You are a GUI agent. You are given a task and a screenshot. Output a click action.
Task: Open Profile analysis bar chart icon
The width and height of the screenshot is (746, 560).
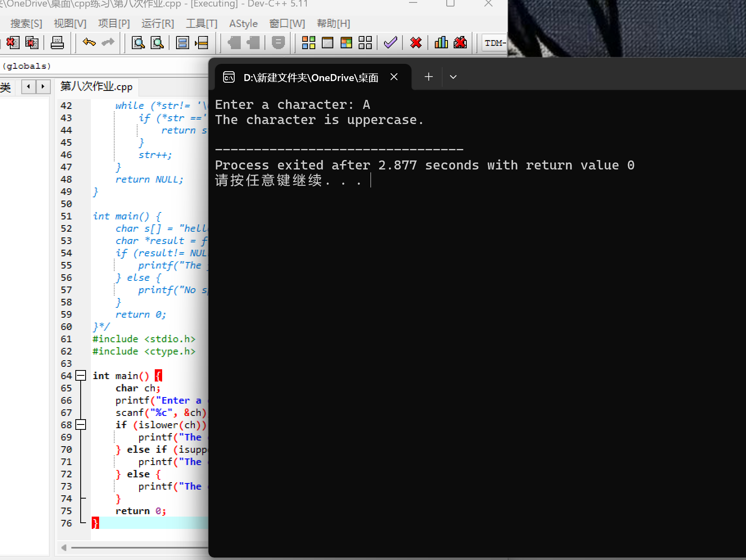point(441,43)
